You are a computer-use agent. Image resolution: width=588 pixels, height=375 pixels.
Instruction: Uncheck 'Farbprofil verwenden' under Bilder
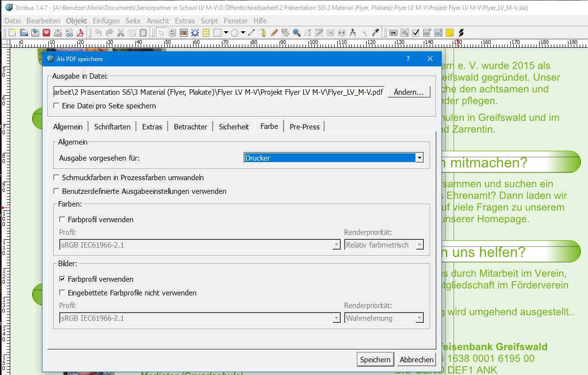pos(62,279)
